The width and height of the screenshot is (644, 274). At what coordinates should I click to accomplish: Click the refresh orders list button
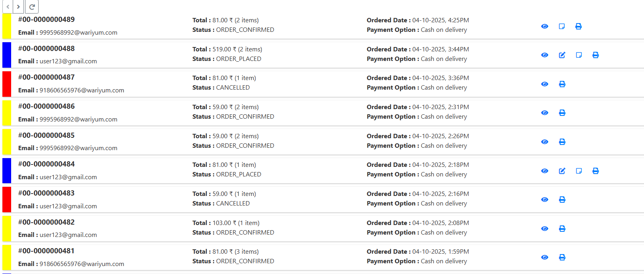[x=32, y=7]
